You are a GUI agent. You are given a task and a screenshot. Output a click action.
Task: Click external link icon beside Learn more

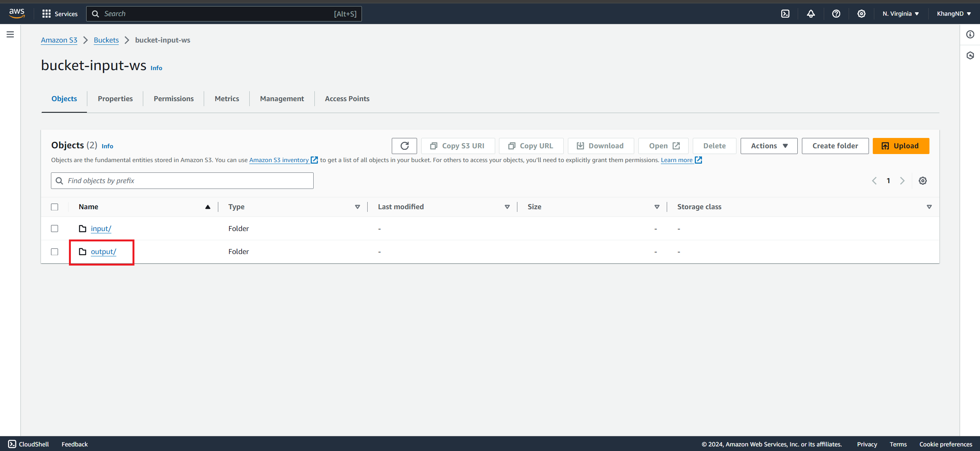point(699,160)
